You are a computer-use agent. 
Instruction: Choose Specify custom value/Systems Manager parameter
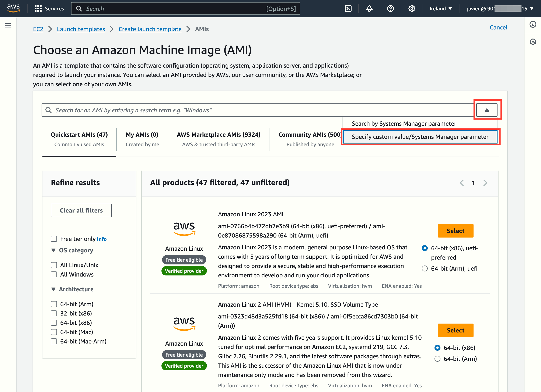tap(420, 137)
